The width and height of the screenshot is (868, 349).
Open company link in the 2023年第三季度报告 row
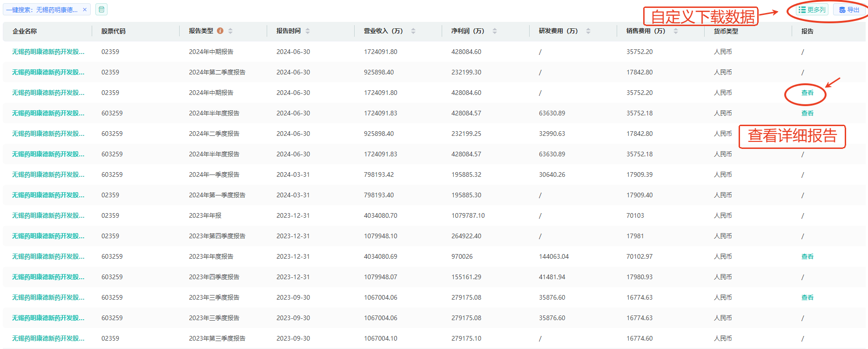[48, 338]
